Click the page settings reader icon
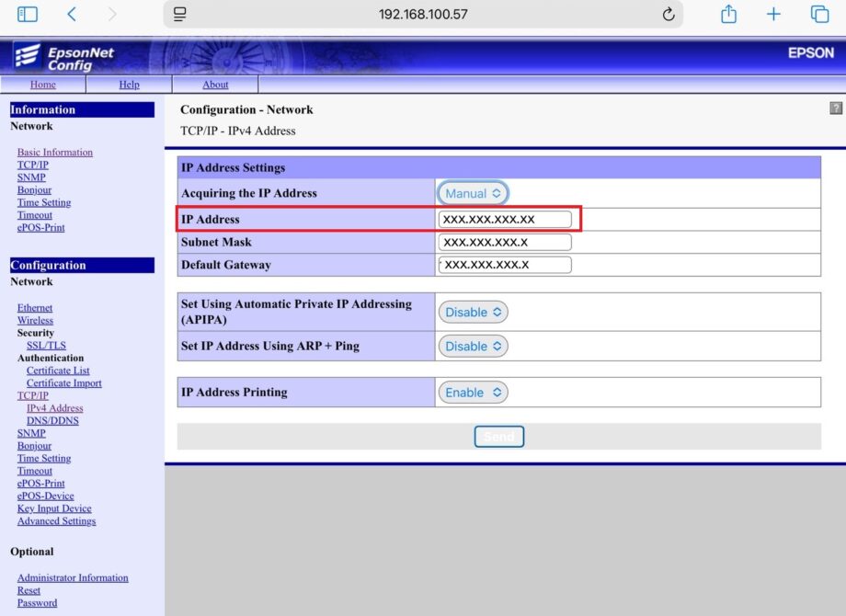The image size is (846, 616). pos(180,14)
